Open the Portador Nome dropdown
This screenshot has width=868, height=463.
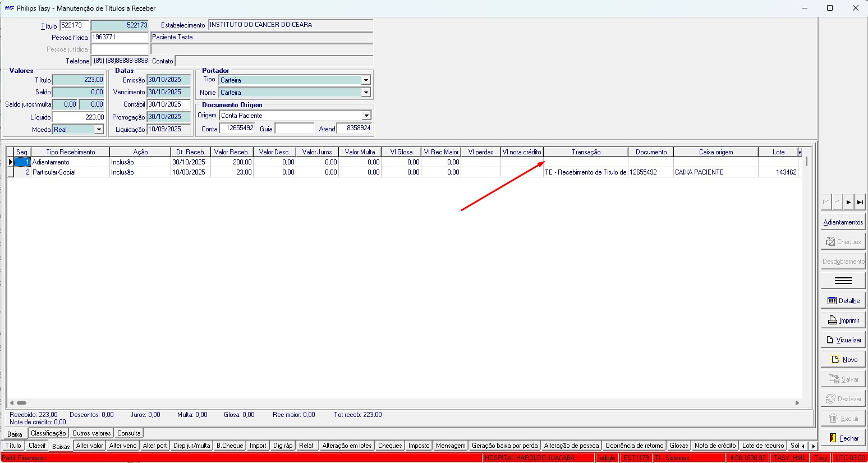[366, 93]
